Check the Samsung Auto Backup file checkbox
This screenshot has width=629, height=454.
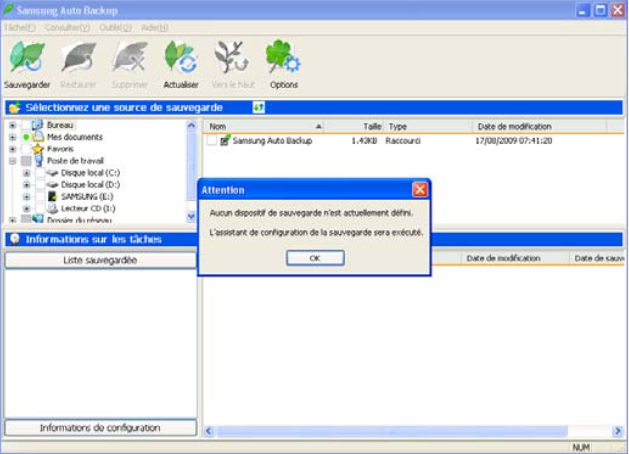click(x=212, y=140)
